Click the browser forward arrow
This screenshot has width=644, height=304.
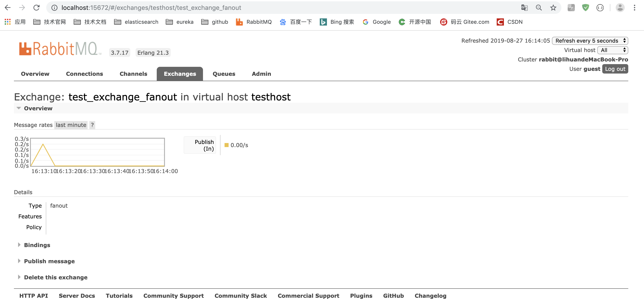[x=22, y=8]
